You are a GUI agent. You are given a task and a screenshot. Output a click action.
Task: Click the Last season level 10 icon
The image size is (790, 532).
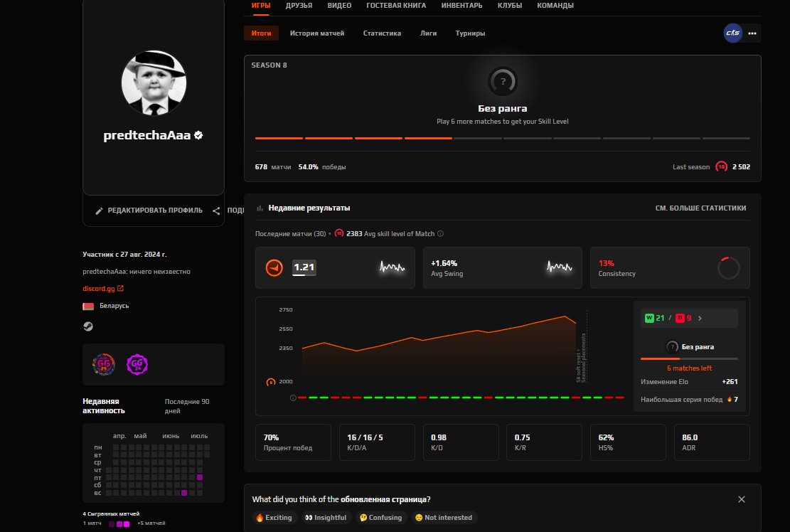point(722,166)
